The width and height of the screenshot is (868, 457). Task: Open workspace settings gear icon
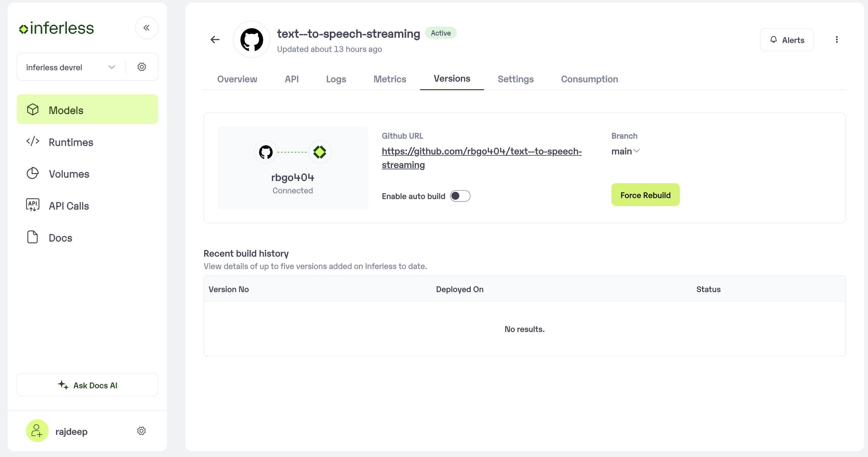[x=141, y=67]
